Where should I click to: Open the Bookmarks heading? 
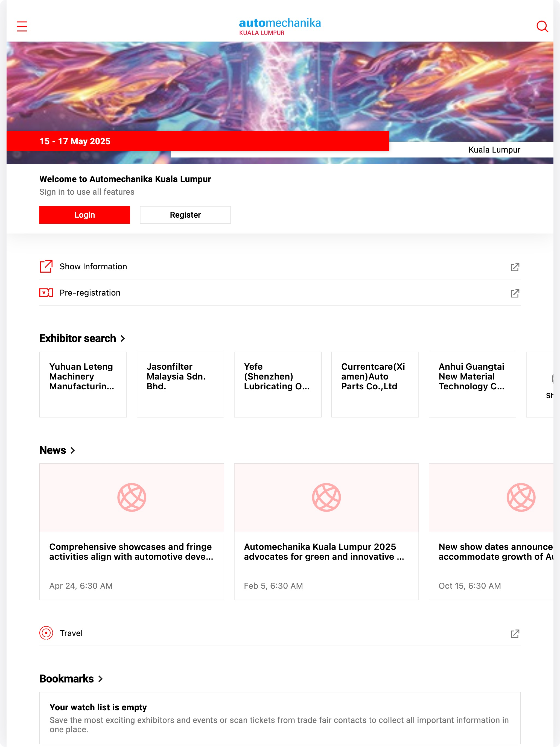click(66, 679)
